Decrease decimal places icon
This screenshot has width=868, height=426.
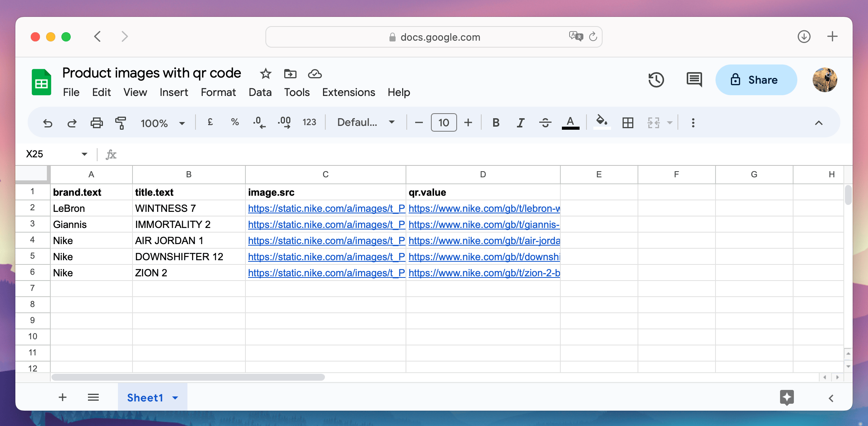pyautogui.click(x=259, y=123)
